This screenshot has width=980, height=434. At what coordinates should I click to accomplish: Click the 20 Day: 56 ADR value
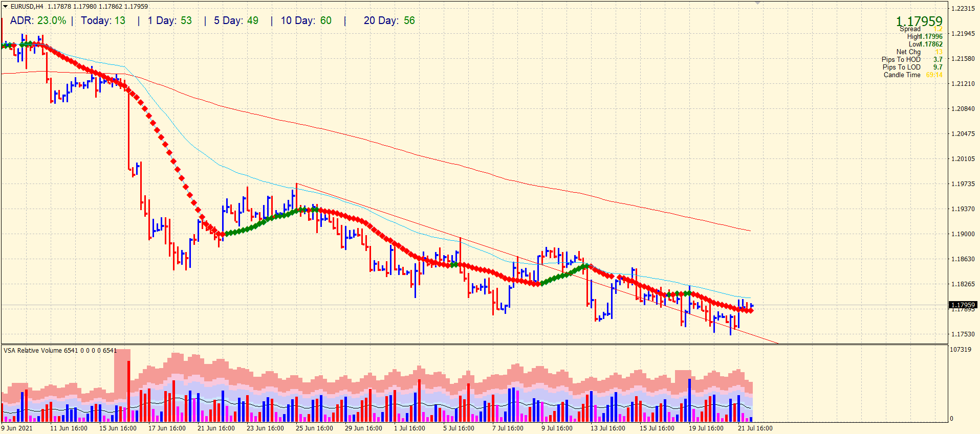[389, 21]
